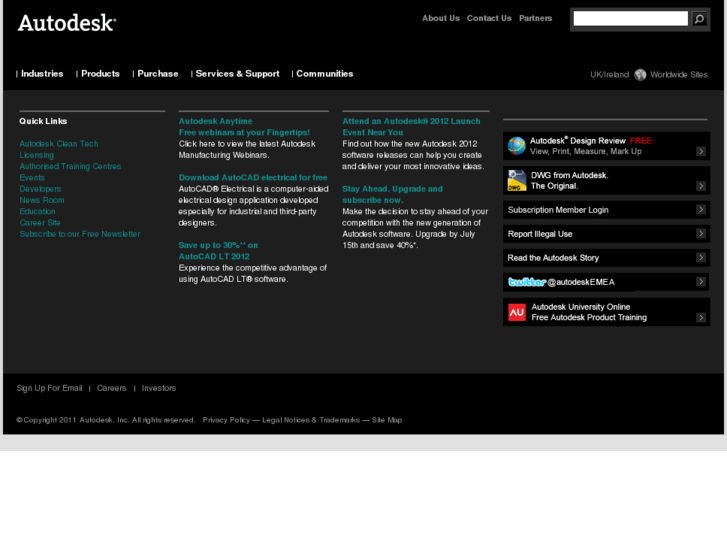Open the Partners link
Viewport: 727px width, 545px height.
(x=536, y=18)
